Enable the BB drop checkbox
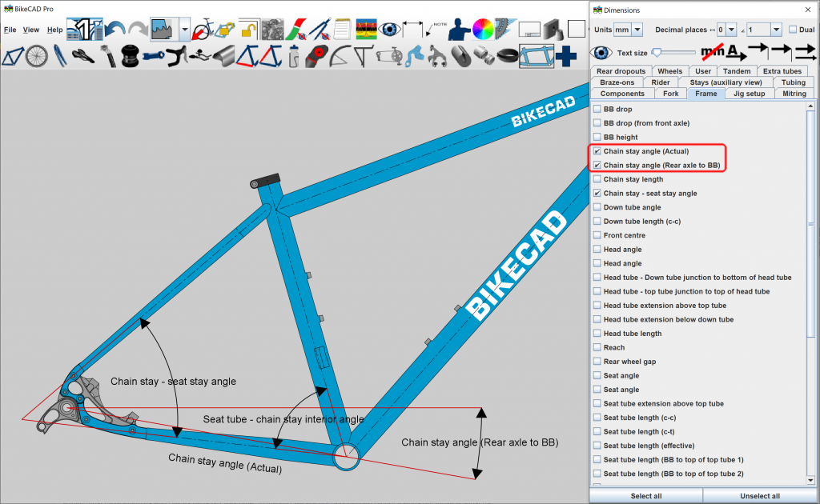Screen dimensions: 820x504 pos(597,109)
